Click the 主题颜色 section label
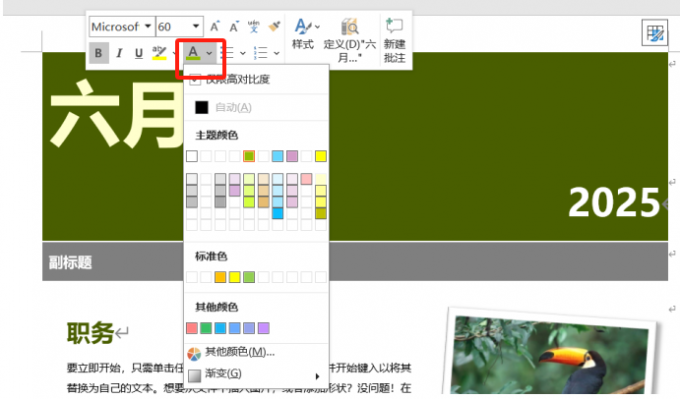 [x=216, y=135]
